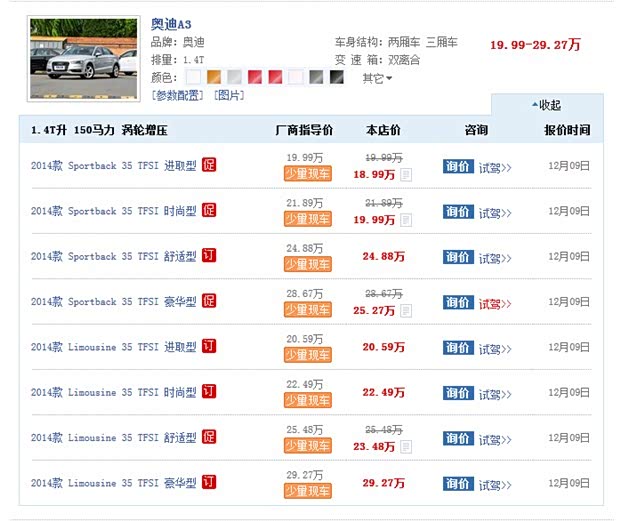This screenshot has height=521, width=620.
Task: Click 询价 for Limousine 35 TFSI 进取型
Action: [x=458, y=348]
